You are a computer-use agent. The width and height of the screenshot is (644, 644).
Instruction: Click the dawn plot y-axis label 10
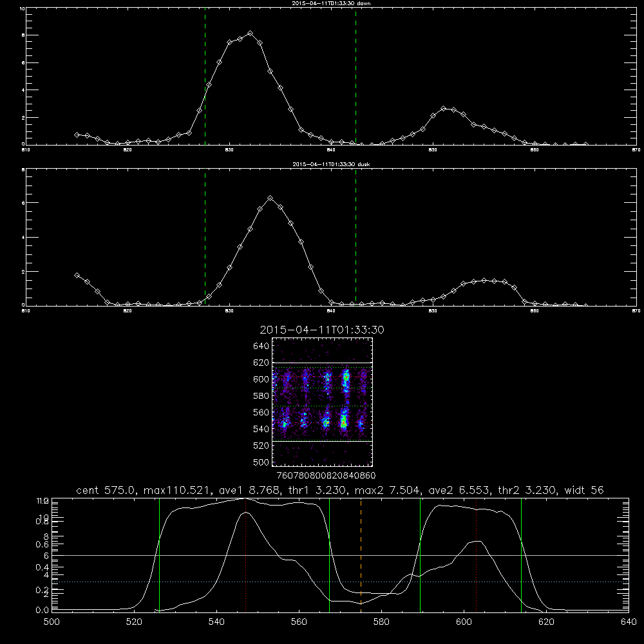click(22, 8)
